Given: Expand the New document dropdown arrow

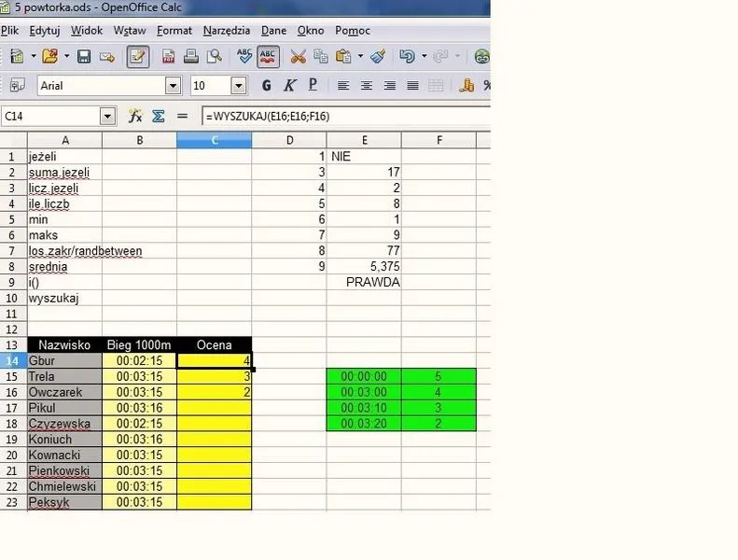Looking at the screenshot, I should pos(34,57).
